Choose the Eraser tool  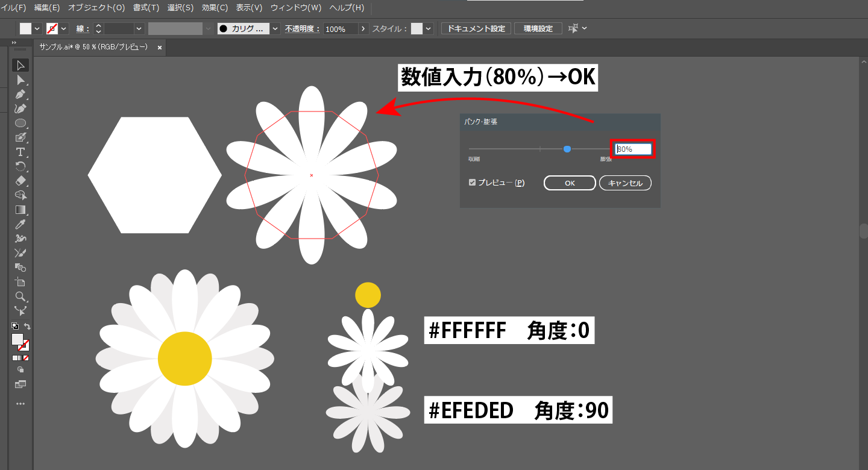pos(20,181)
